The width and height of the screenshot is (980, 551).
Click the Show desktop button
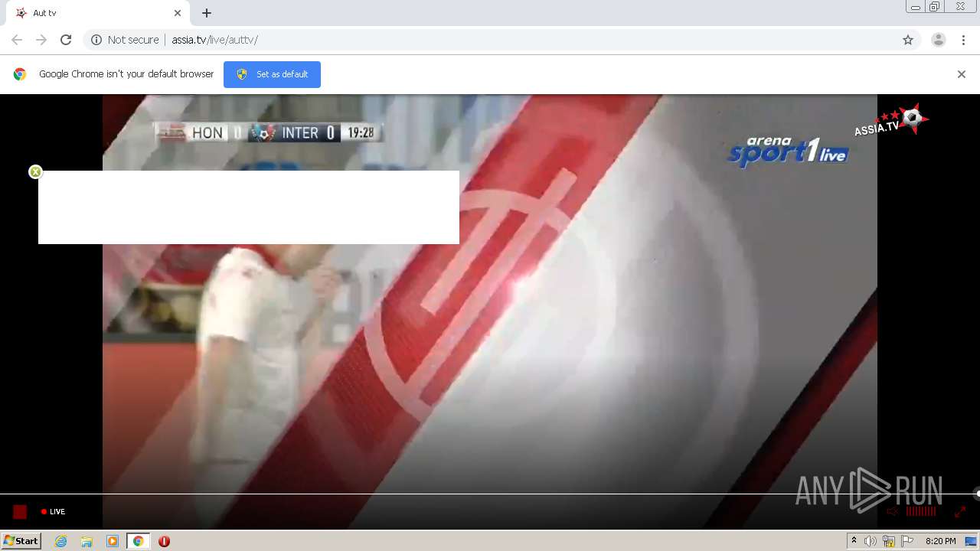(x=971, y=541)
